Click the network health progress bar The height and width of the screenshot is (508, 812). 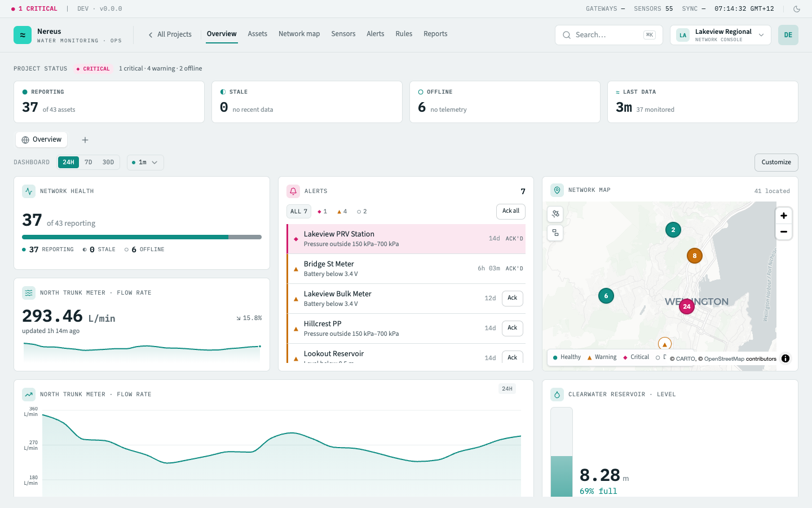pos(142,237)
